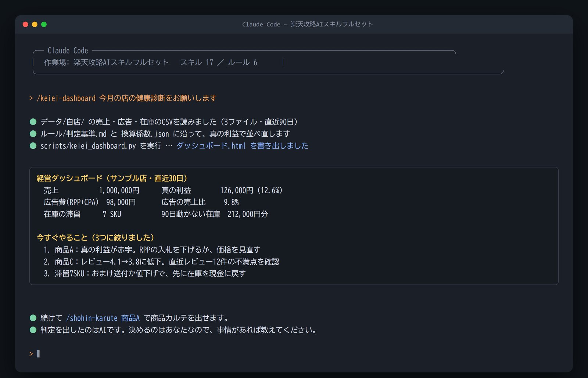This screenshot has height=378, width=588.
Task: Click item 3 about 滞留7SKU
Action: tap(145, 273)
